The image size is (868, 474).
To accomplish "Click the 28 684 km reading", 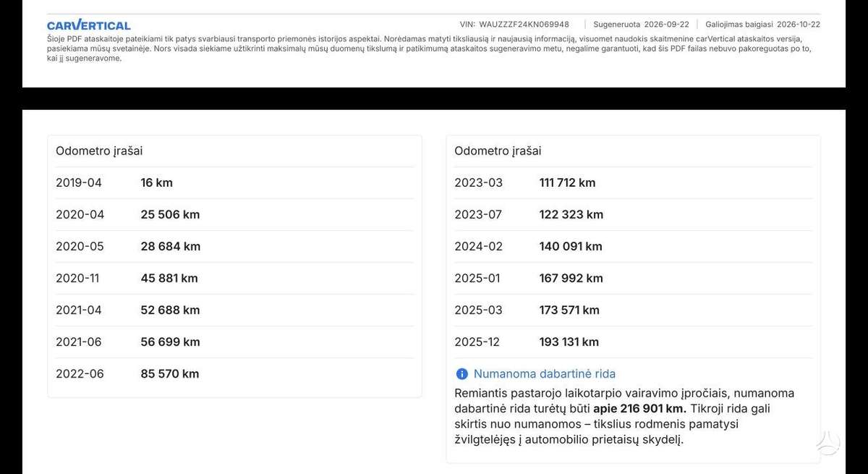I will (x=171, y=247).
